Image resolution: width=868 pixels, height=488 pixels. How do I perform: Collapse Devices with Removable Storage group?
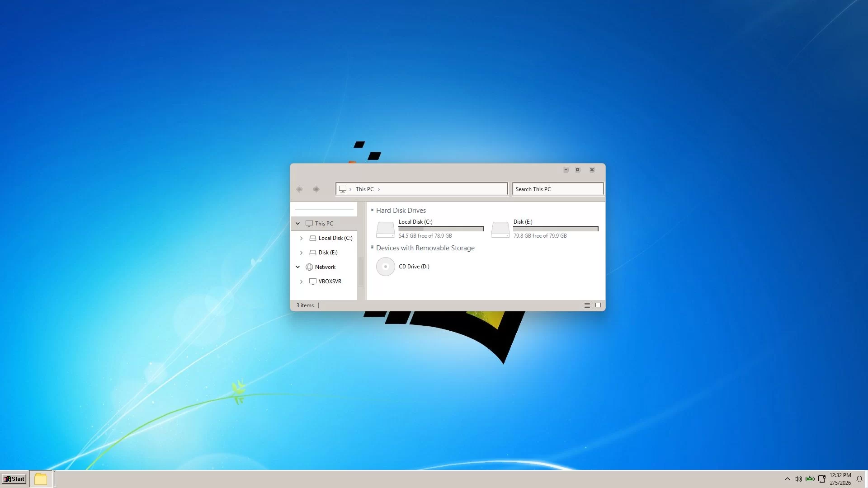point(373,247)
